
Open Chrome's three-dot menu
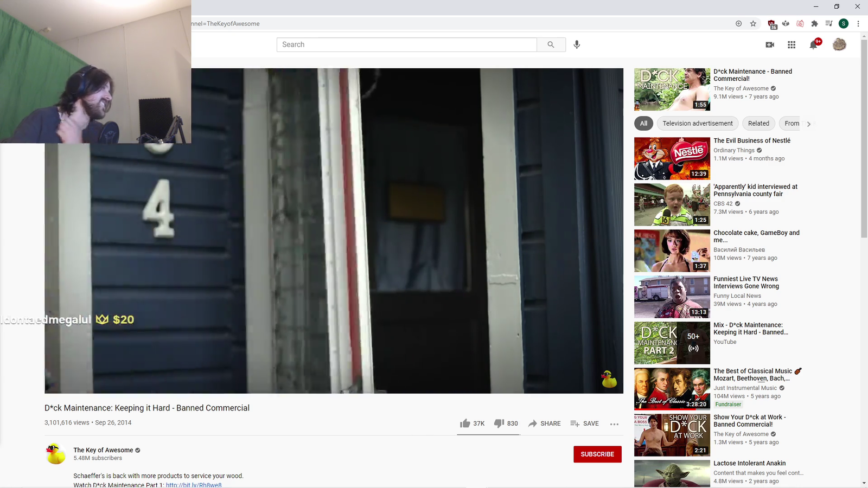point(858,23)
